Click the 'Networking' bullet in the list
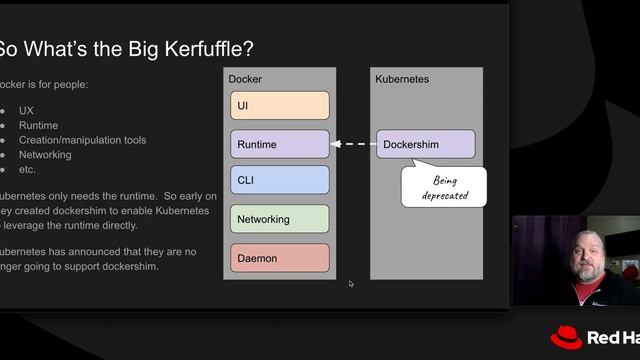This screenshot has width=640, height=360. point(45,155)
